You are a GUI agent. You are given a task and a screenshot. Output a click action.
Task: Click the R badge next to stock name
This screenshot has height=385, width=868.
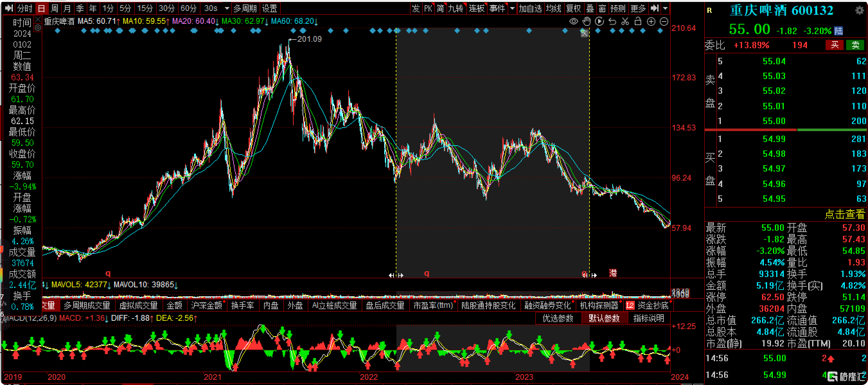coord(710,11)
